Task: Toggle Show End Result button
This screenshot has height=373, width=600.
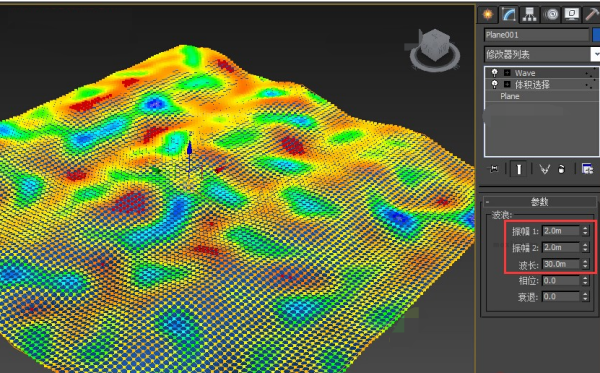Action: click(519, 169)
